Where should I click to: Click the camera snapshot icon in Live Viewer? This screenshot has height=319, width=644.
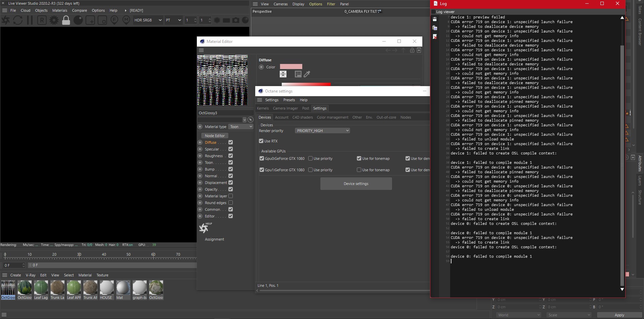tap(236, 20)
